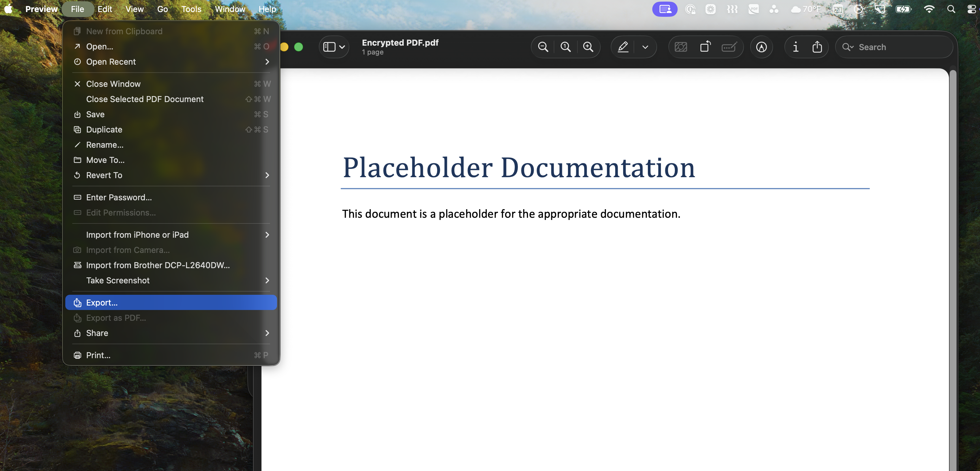Open the Tools menu
The height and width of the screenshot is (471, 980).
coord(191,9)
